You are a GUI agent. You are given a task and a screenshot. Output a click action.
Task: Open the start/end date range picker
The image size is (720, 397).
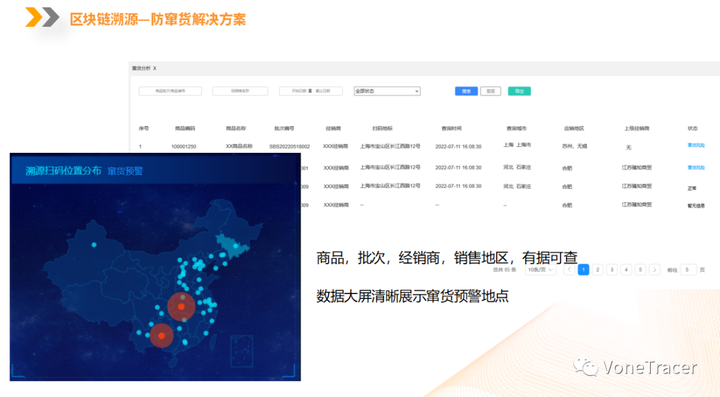click(x=311, y=91)
